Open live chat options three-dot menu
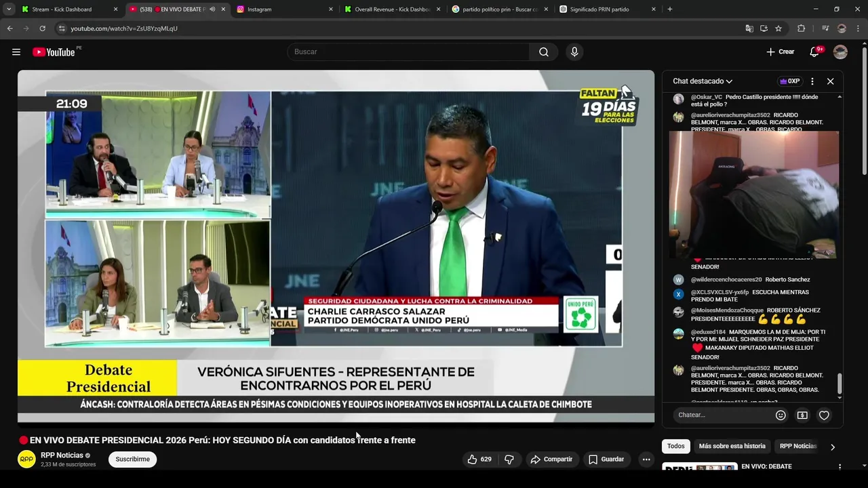 pyautogui.click(x=812, y=81)
